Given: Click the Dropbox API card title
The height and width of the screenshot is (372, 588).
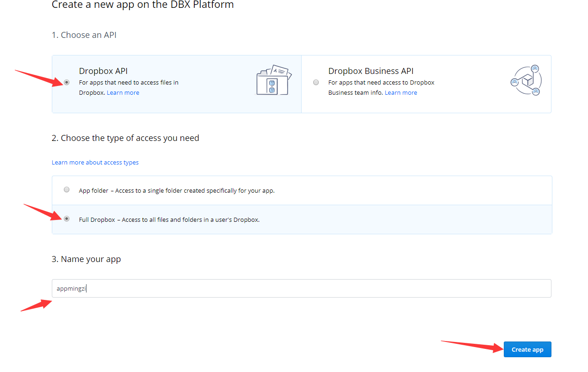Looking at the screenshot, I should (103, 71).
